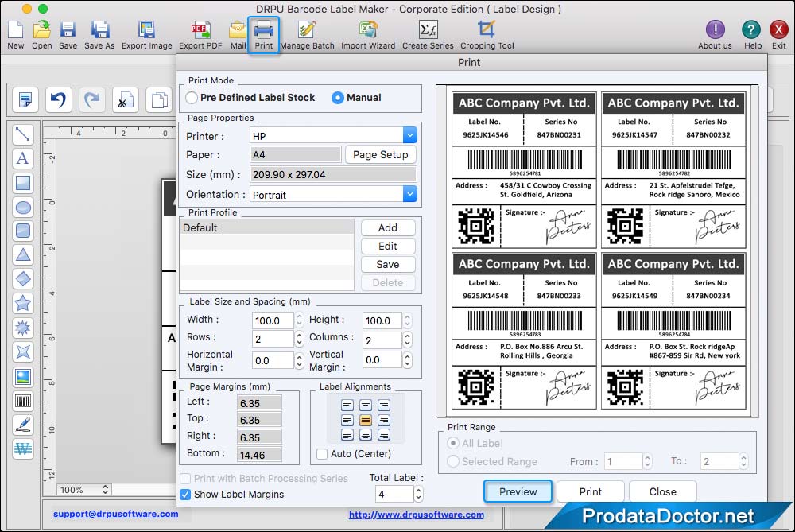Adjust the label Width stepper
Viewport: 795px width, 532px height.
(x=299, y=320)
